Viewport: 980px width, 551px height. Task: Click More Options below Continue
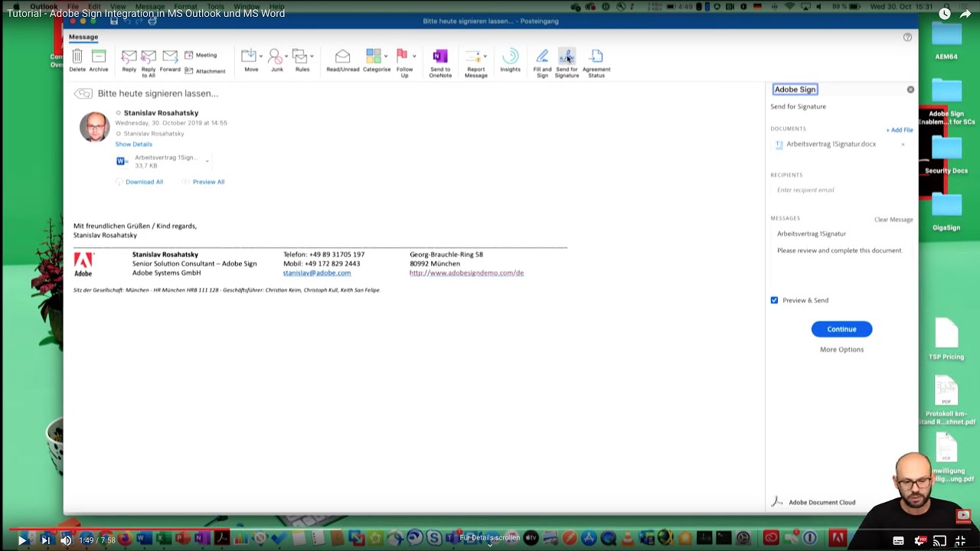tap(841, 349)
